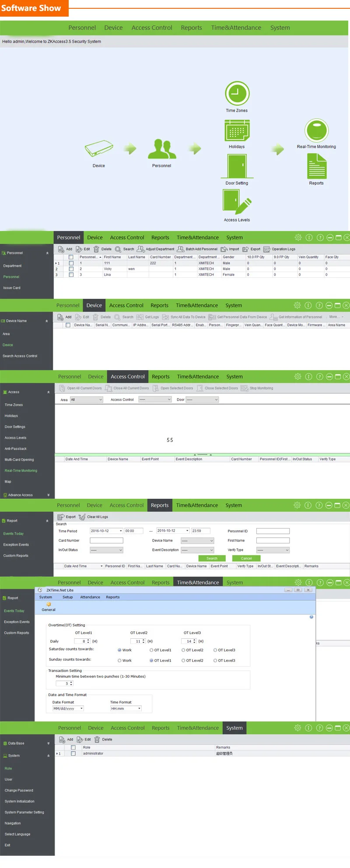Open Attendance menu in ZKTime.Net Lite

point(90,597)
